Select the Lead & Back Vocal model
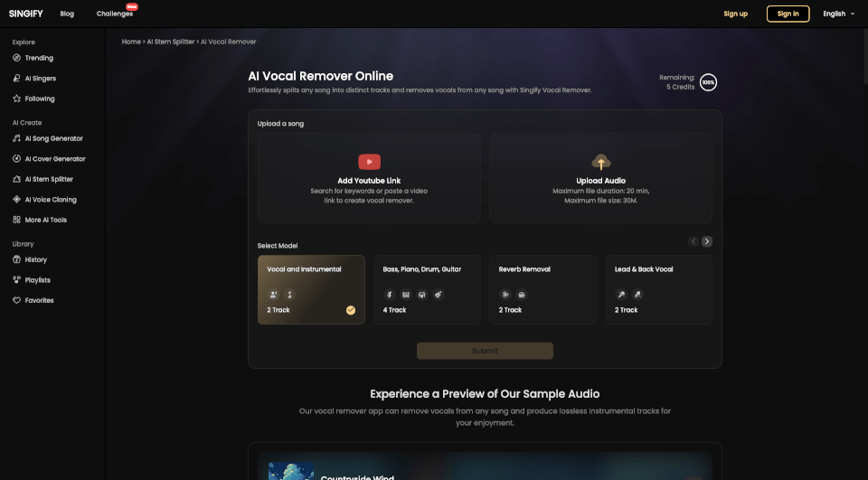Viewport: 868px width, 480px height. click(659, 289)
